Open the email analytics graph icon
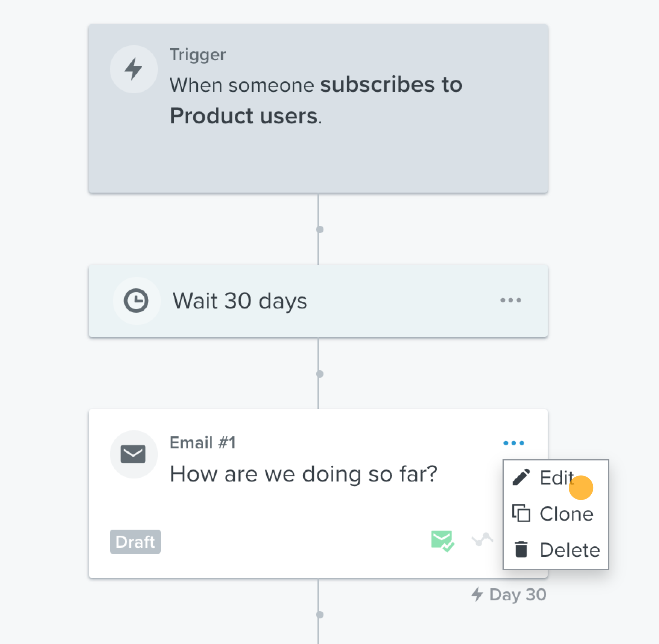This screenshot has width=659, height=644. [482, 540]
